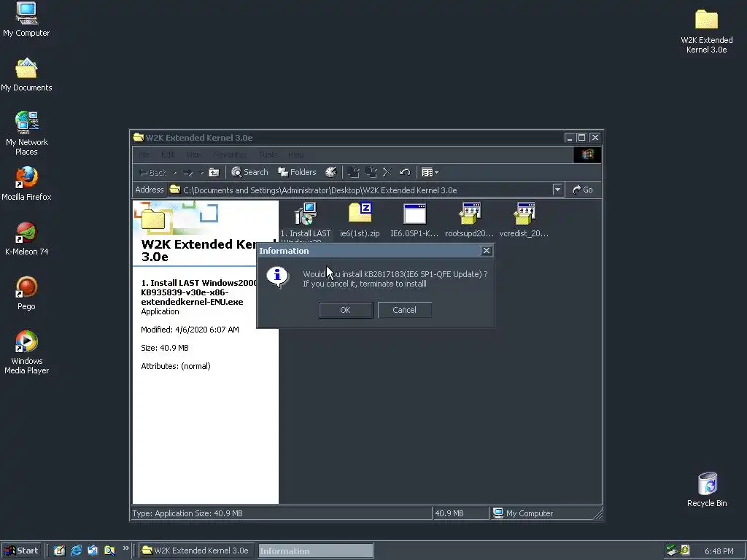Screen dimensions: 747x560
Task: Open My Documents desktop icon
Action: 26,75
